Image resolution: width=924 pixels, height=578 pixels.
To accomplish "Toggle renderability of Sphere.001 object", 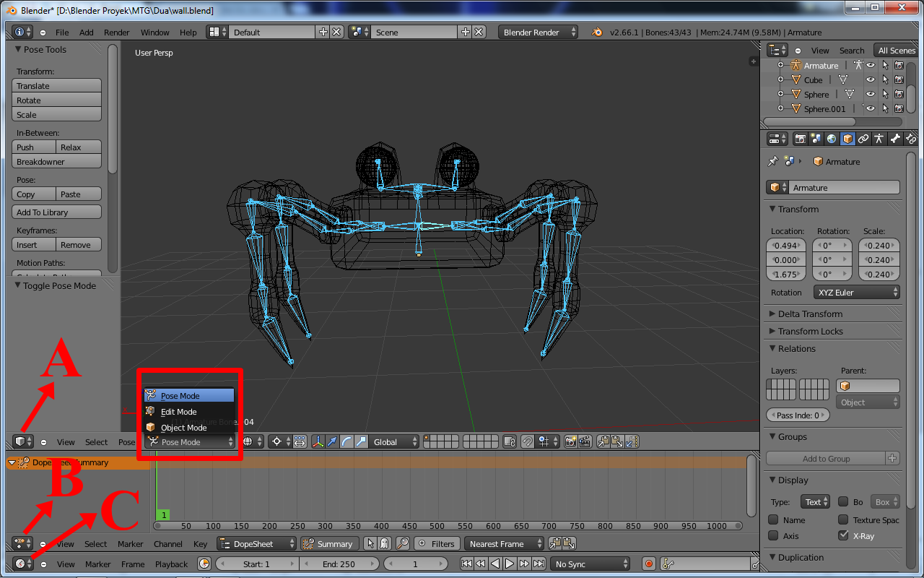I will (x=899, y=108).
